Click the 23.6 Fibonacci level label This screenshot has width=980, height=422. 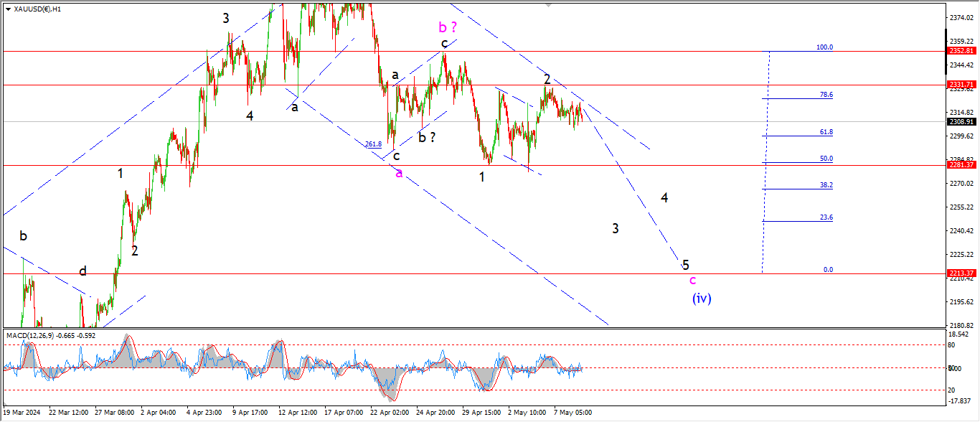826,217
